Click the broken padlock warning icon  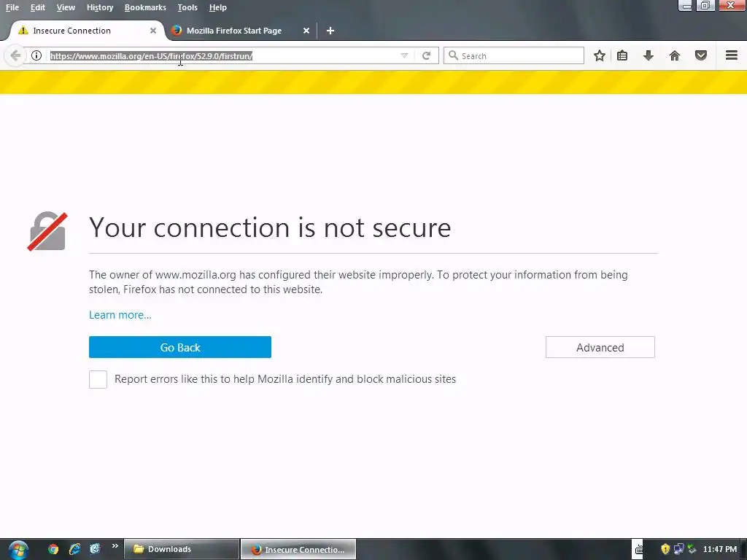tap(47, 231)
